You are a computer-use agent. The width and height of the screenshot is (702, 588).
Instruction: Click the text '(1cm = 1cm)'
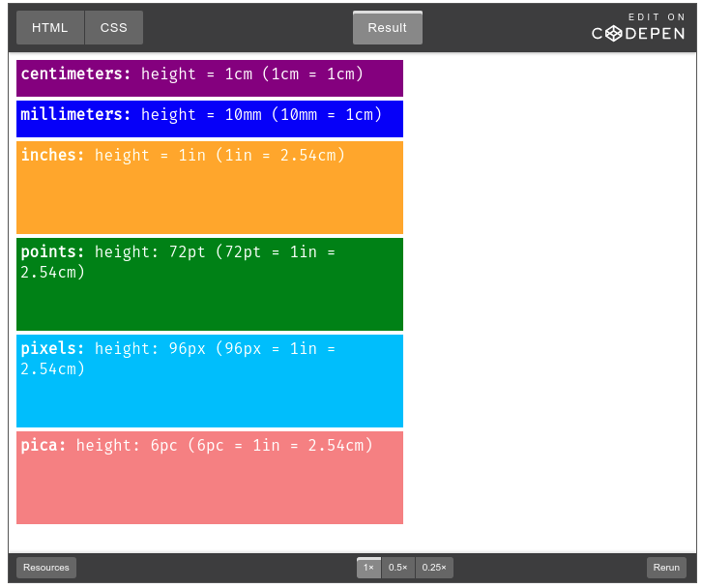312,73
